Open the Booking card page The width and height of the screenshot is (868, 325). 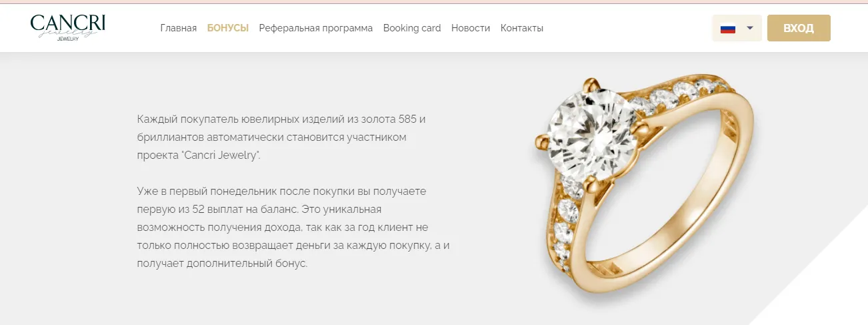pyautogui.click(x=412, y=28)
